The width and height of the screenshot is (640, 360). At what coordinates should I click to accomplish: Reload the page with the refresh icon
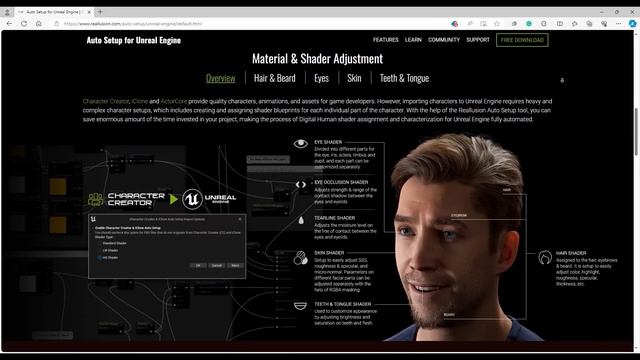24,24
